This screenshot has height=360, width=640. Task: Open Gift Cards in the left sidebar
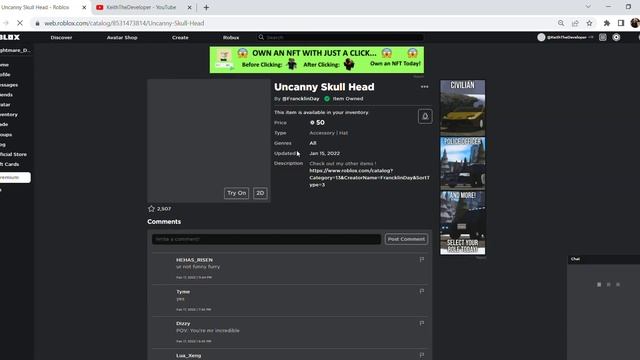[9, 164]
